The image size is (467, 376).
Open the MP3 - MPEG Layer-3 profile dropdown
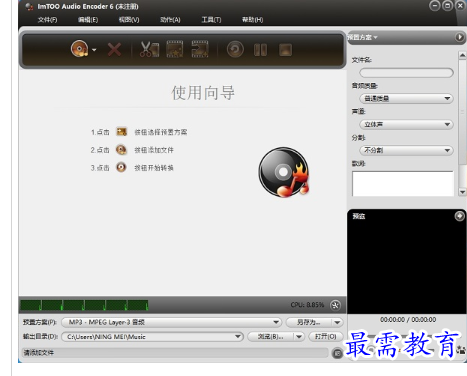(x=171, y=322)
